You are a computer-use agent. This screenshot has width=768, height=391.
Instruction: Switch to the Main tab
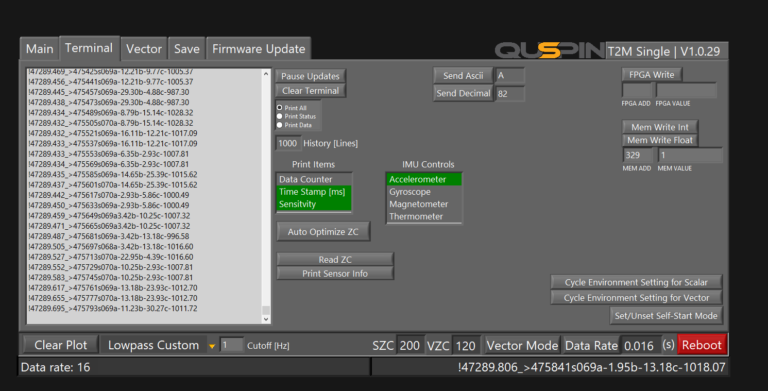click(x=40, y=49)
